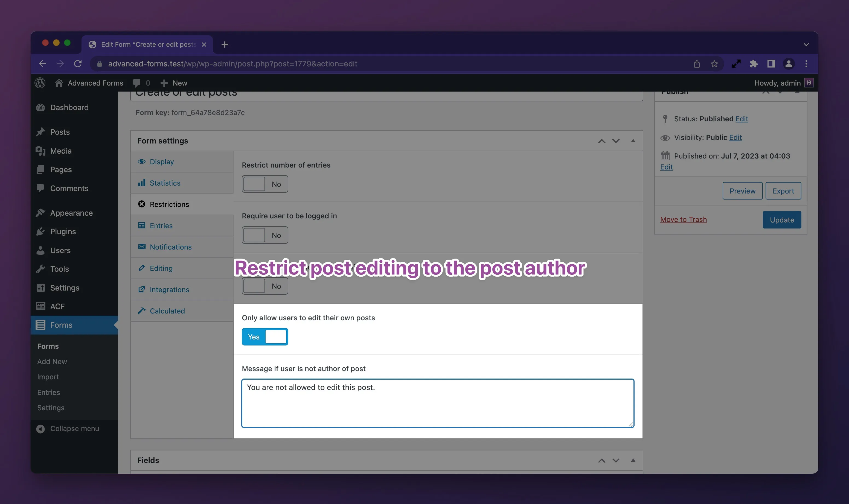Click the Preview button
The image size is (849, 504).
click(742, 191)
